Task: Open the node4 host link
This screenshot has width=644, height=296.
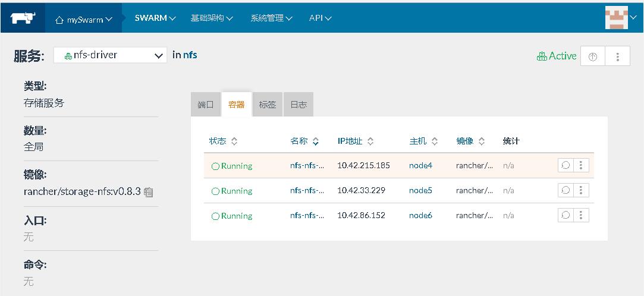Action: tap(420, 165)
